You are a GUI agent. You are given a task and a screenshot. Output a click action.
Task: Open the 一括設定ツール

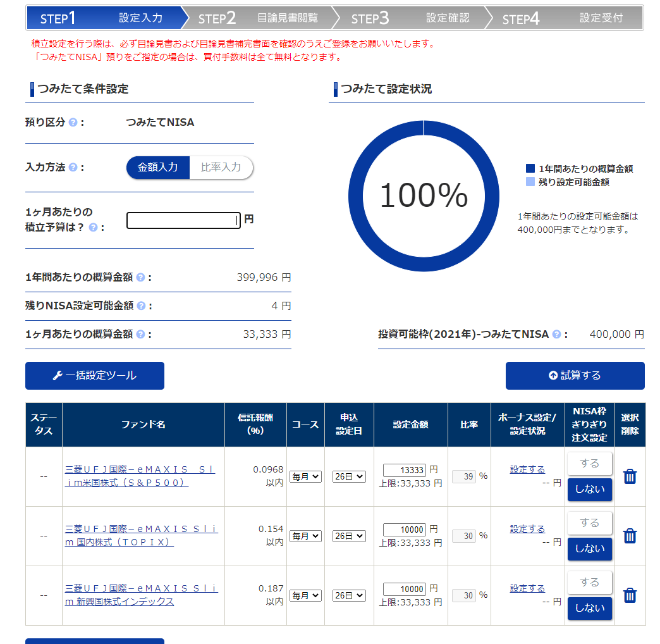point(95,376)
